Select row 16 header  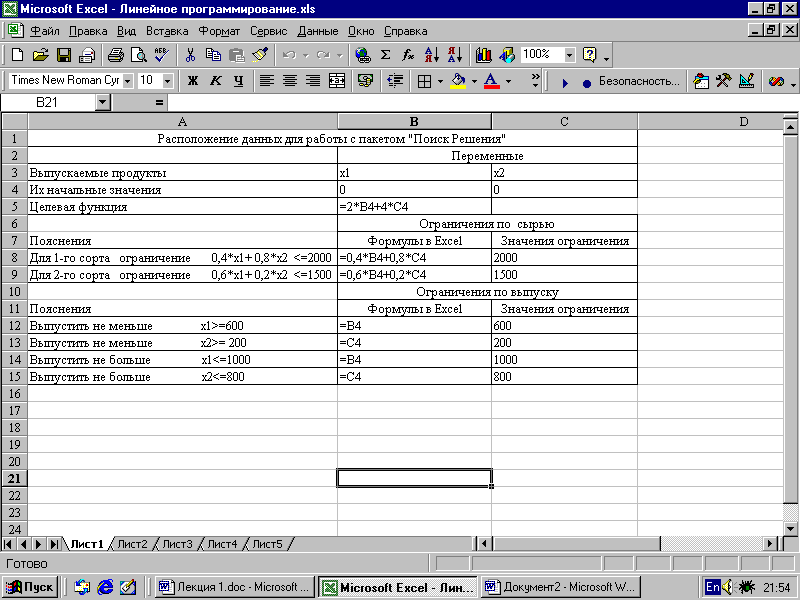coord(14,393)
